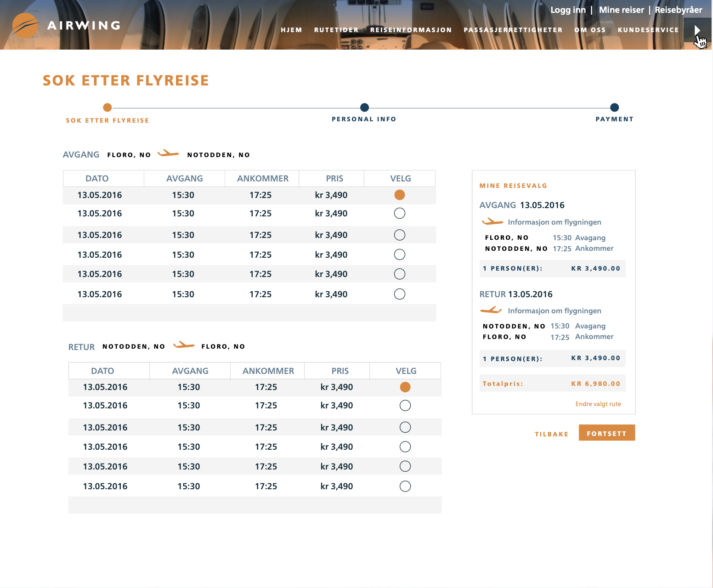The width and height of the screenshot is (713, 588).
Task: Open the HJEM menu item
Action: pos(291,30)
